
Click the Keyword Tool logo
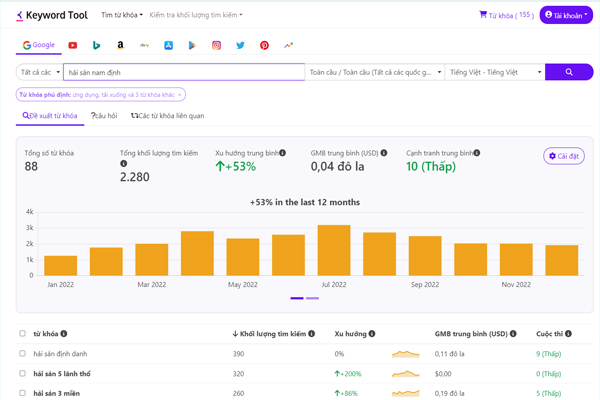tap(52, 15)
